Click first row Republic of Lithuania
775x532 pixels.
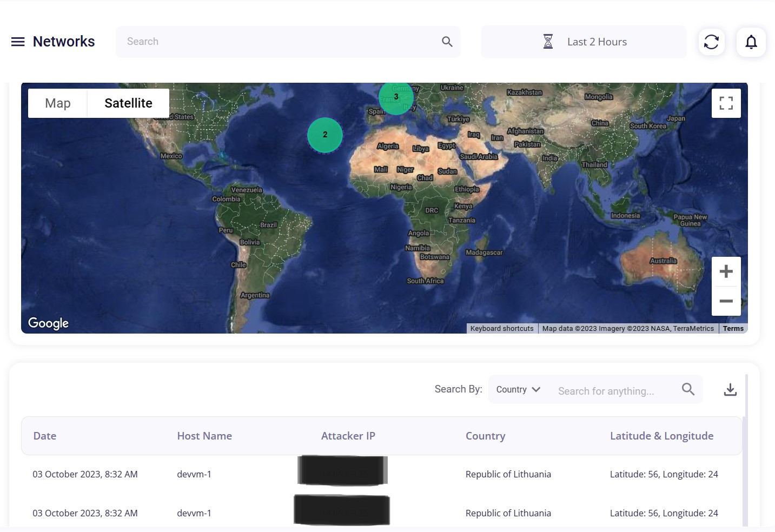point(508,474)
